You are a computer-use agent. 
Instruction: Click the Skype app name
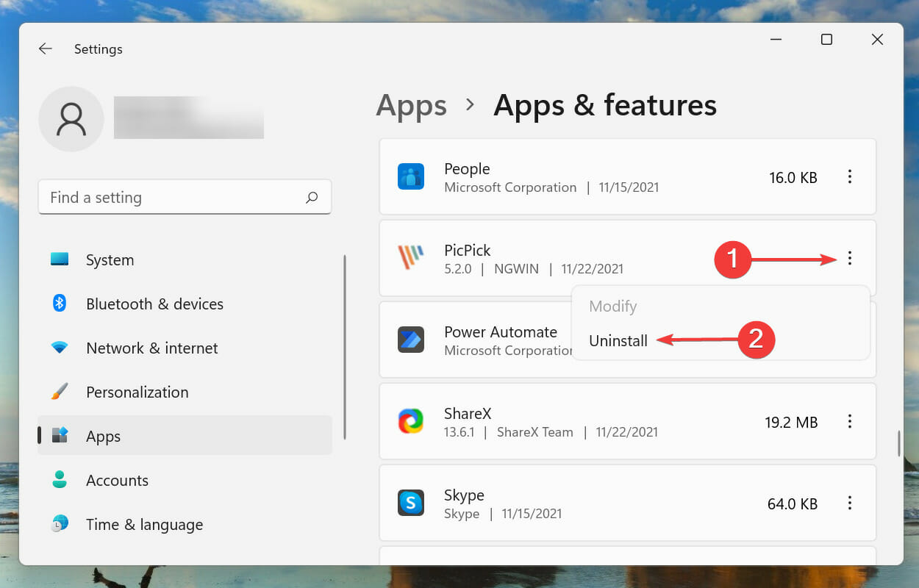click(x=464, y=495)
